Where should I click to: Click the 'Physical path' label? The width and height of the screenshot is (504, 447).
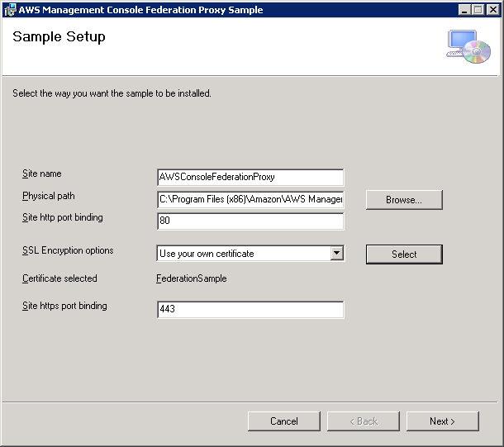pos(48,196)
